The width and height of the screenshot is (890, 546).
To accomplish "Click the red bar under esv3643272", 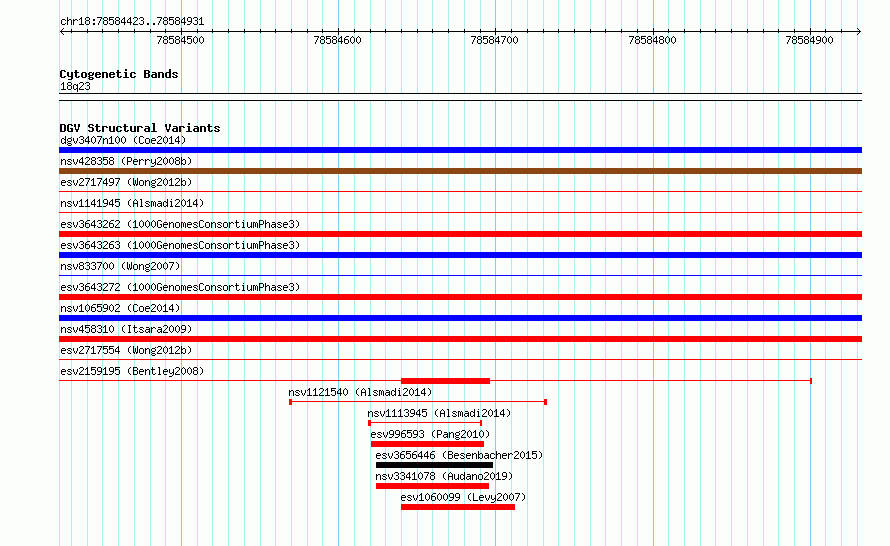I will [x=460, y=297].
